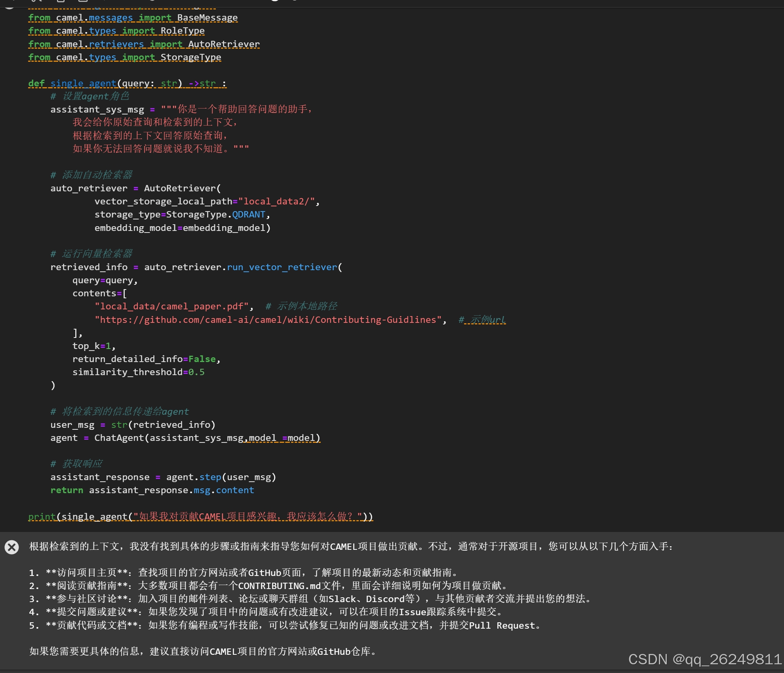Place cursor on QDRANT storage type

248,214
